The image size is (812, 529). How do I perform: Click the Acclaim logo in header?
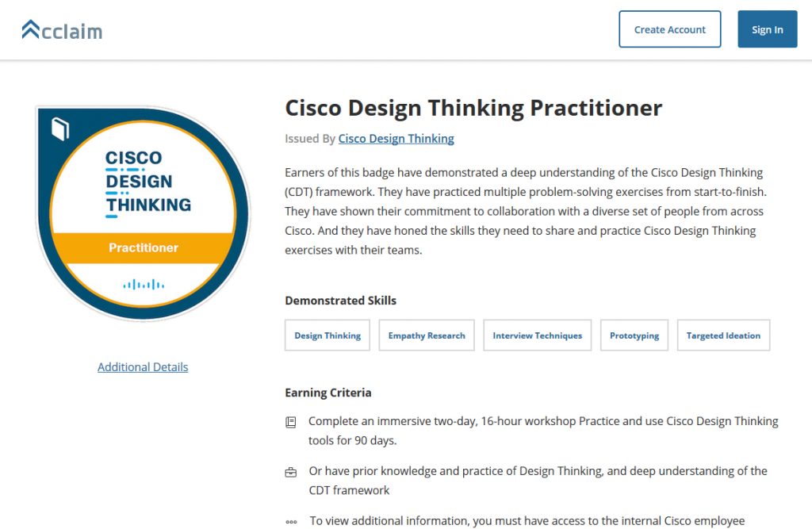pos(62,30)
